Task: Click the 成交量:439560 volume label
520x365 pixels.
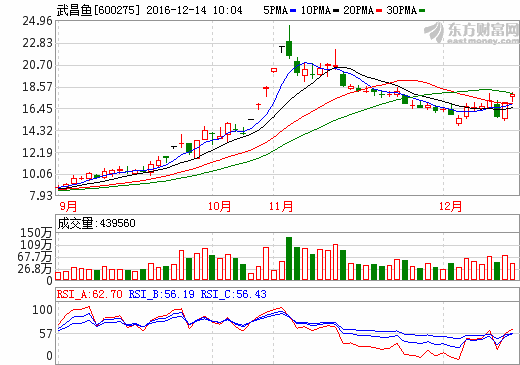Action: (x=97, y=223)
